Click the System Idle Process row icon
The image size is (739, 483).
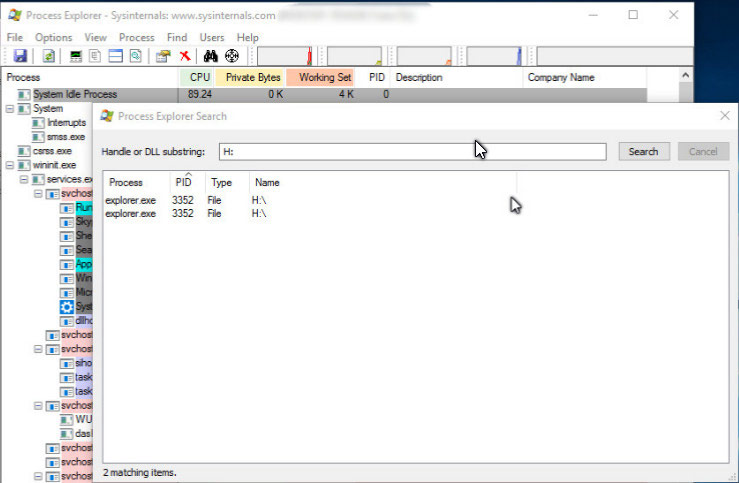[x=24, y=95]
